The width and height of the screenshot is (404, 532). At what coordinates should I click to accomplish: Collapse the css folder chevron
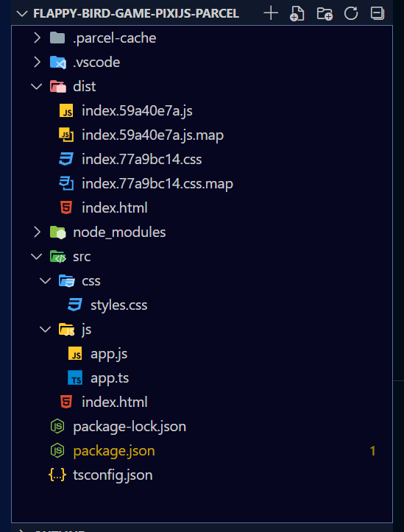click(x=45, y=281)
